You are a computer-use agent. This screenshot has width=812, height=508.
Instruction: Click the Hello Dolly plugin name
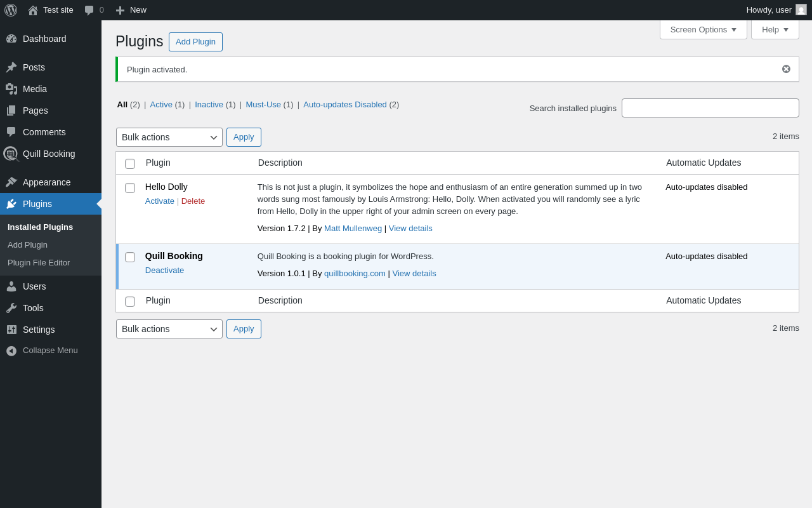click(x=166, y=187)
